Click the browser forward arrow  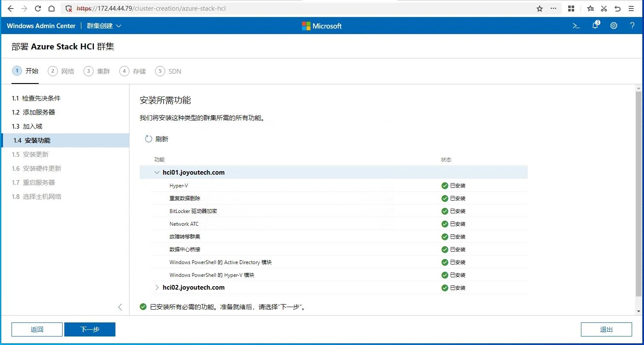(x=24, y=9)
